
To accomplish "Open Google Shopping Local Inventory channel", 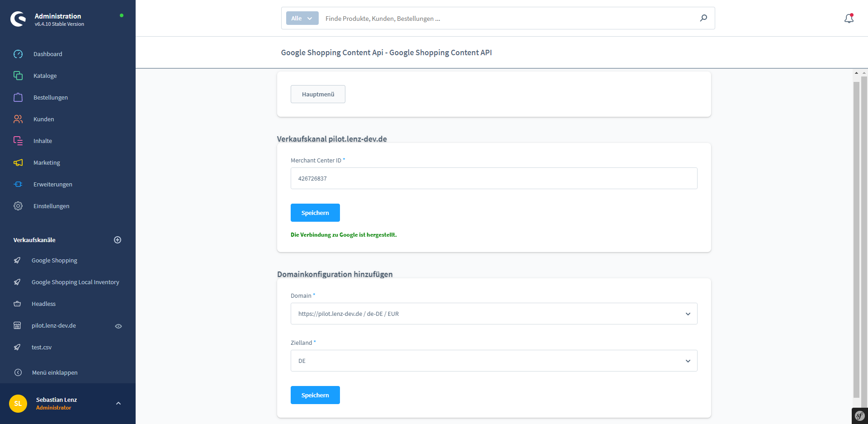I will pyautogui.click(x=75, y=282).
